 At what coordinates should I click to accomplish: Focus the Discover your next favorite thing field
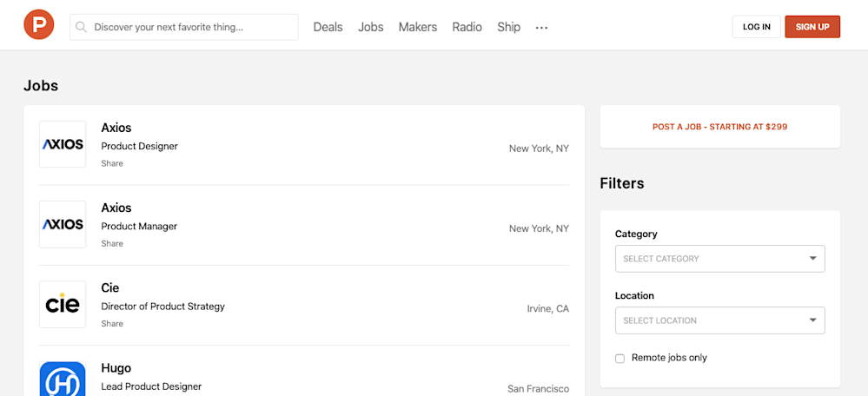tap(191, 27)
